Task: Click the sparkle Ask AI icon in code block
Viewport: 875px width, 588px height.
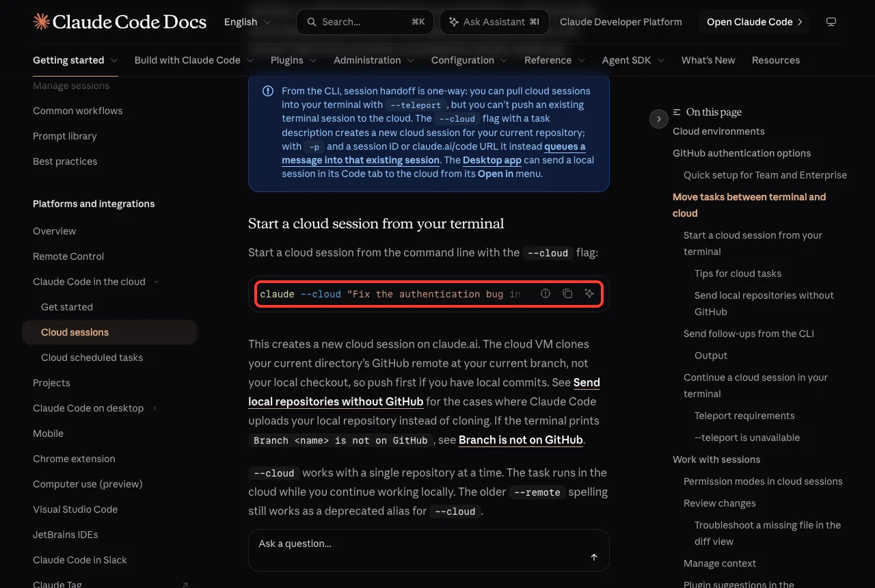Action: 589,294
